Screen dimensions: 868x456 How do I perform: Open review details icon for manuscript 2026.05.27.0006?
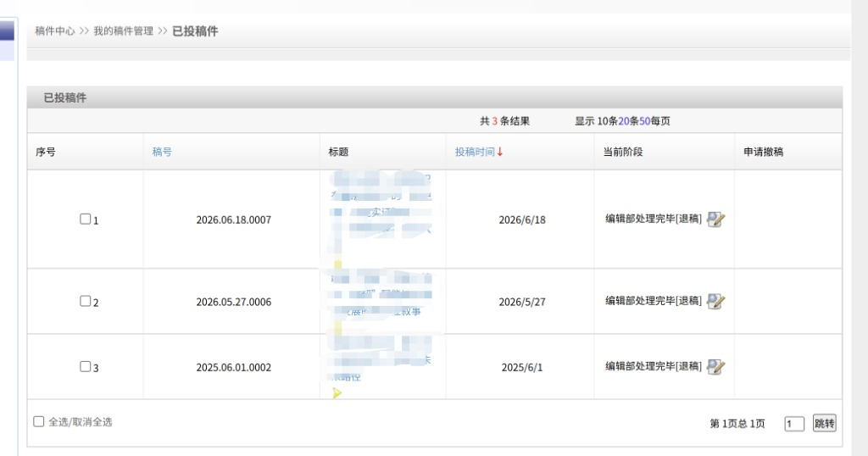coord(715,301)
